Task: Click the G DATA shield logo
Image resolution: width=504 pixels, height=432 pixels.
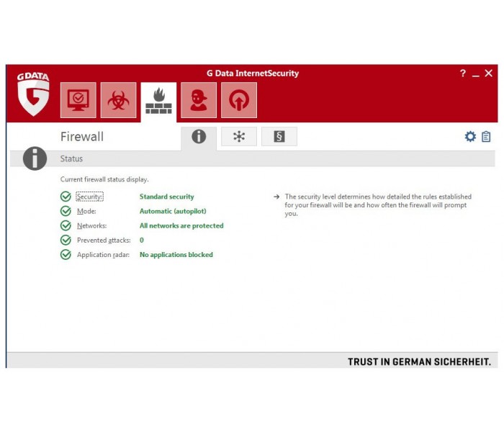Action: tap(33, 94)
